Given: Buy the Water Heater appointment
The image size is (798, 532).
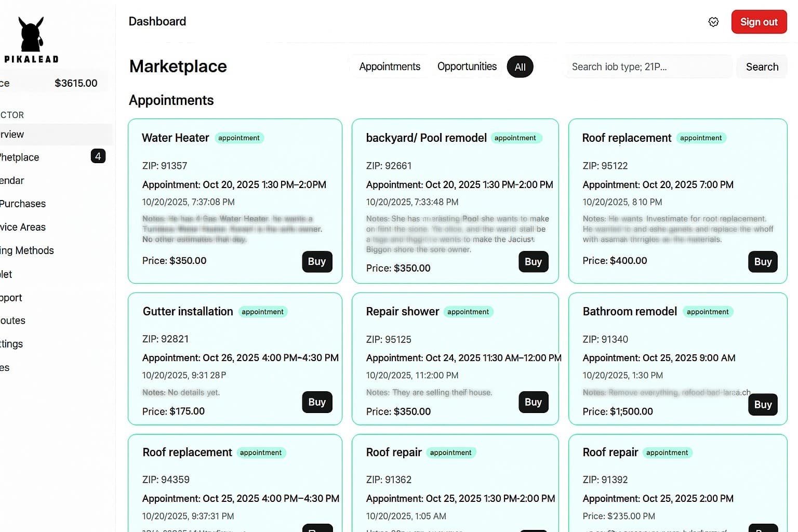Looking at the screenshot, I should click(317, 262).
